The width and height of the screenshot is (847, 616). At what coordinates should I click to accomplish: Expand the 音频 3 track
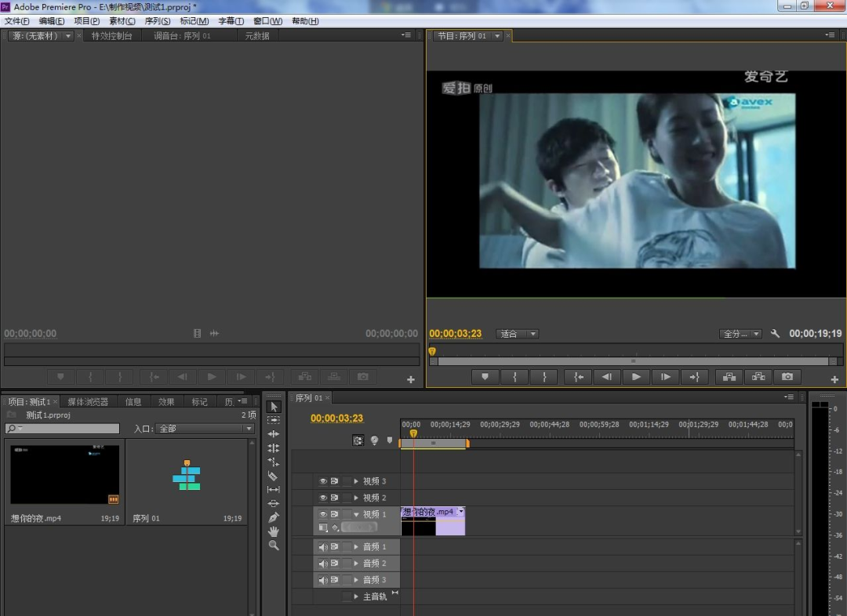pos(356,580)
